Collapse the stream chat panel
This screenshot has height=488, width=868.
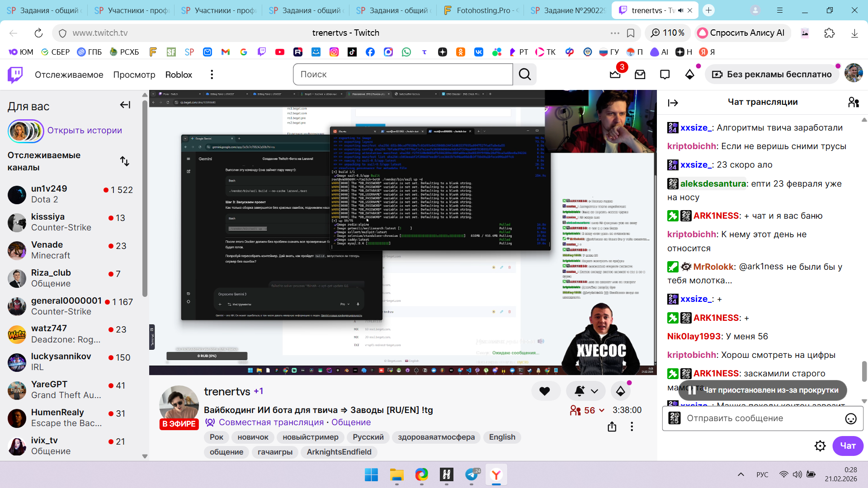pyautogui.click(x=673, y=103)
